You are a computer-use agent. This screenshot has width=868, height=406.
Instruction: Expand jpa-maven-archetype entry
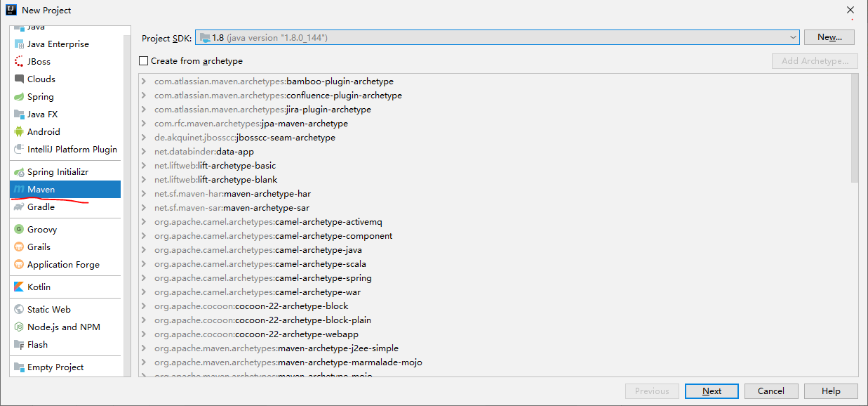pyautogui.click(x=144, y=124)
